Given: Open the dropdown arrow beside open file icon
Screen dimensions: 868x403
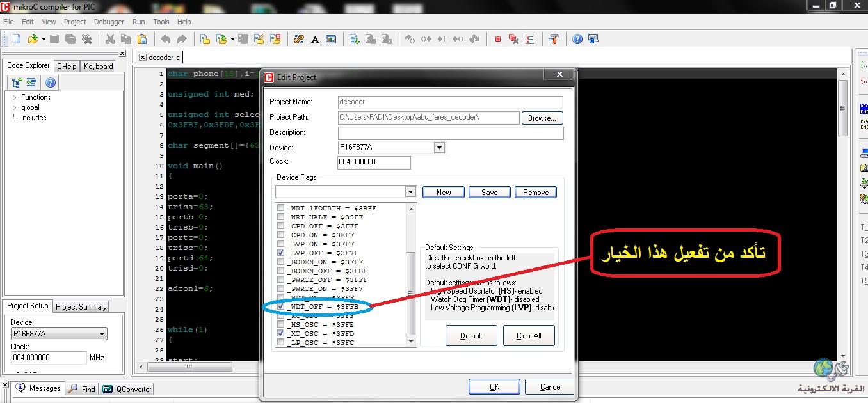Looking at the screenshot, I should [x=44, y=39].
